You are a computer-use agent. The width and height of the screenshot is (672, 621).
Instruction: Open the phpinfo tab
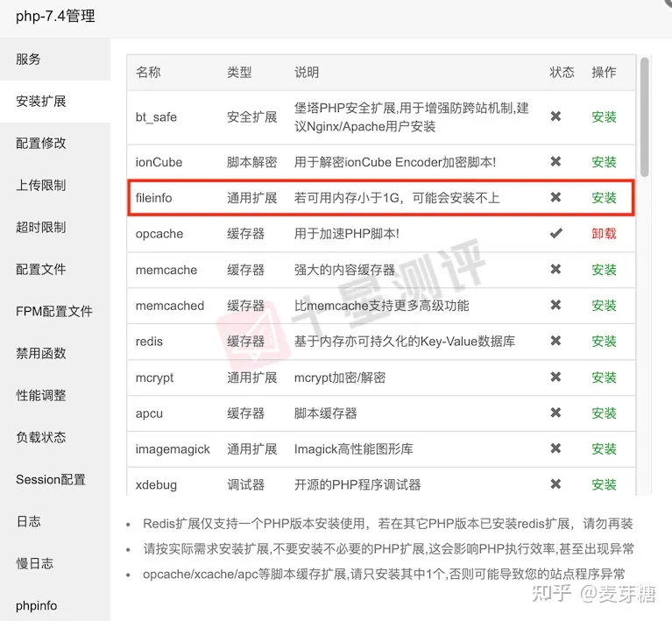55,605
